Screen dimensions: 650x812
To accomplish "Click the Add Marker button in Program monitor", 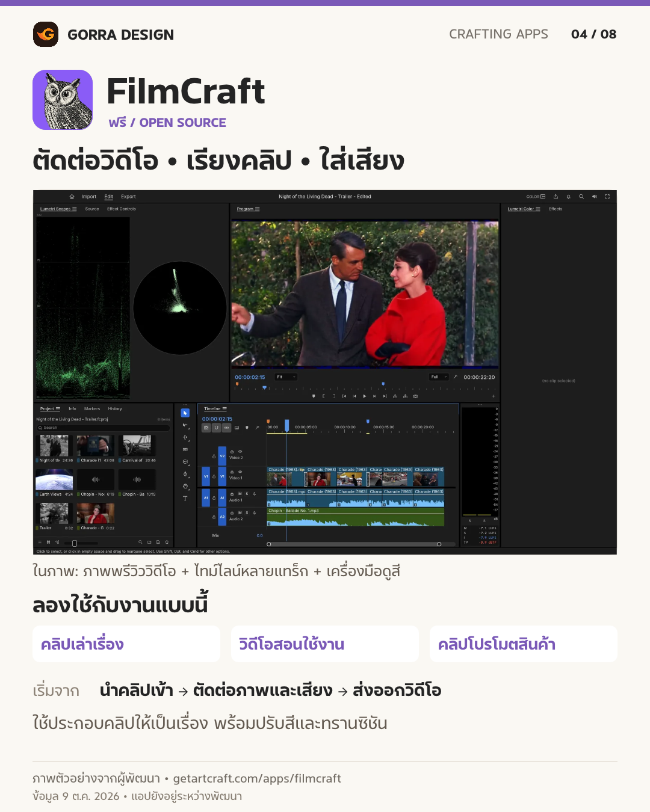I will pyautogui.click(x=314, y=396).
